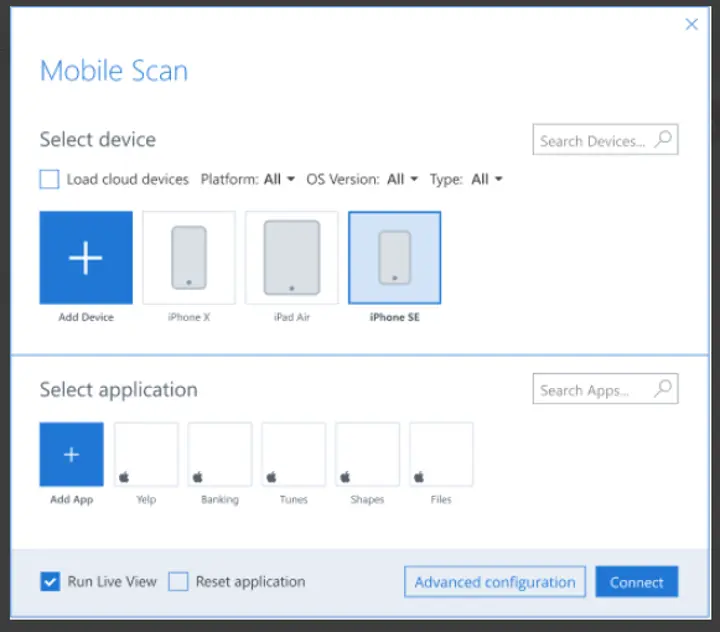Select the Tunes application
Viewport: 720px width, 632px height.
(x=293, y=454)
